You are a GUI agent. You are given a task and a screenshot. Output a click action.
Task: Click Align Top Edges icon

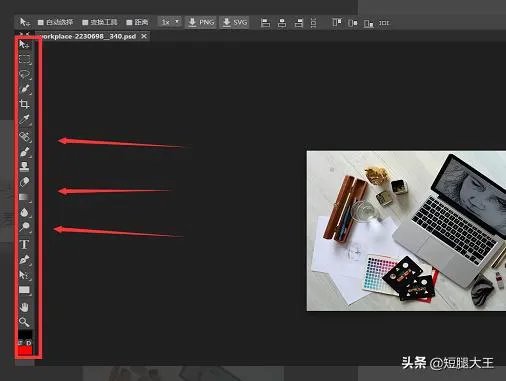coord(337,23)
